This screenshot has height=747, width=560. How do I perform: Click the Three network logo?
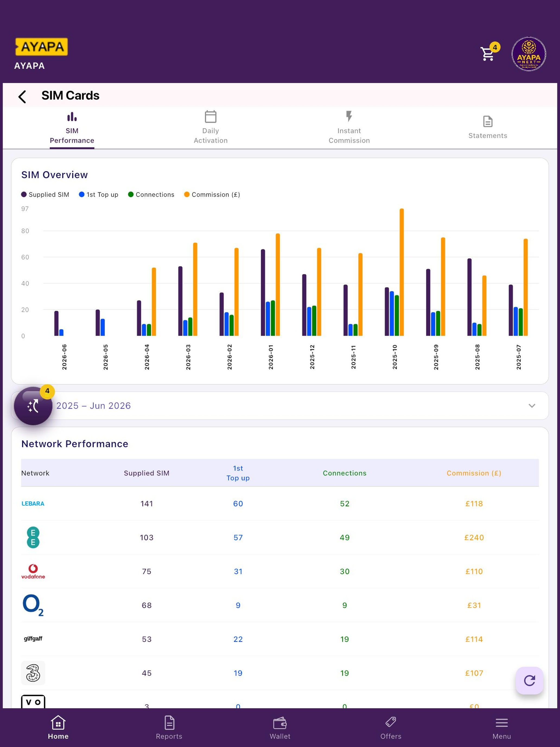click(x=33, y=673)
